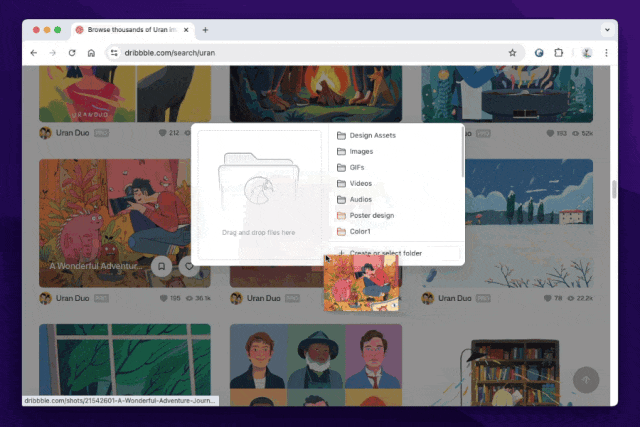This screenshot has width=640, height=427.
Task: Click the Drag and drop files area
Action: 260,195
